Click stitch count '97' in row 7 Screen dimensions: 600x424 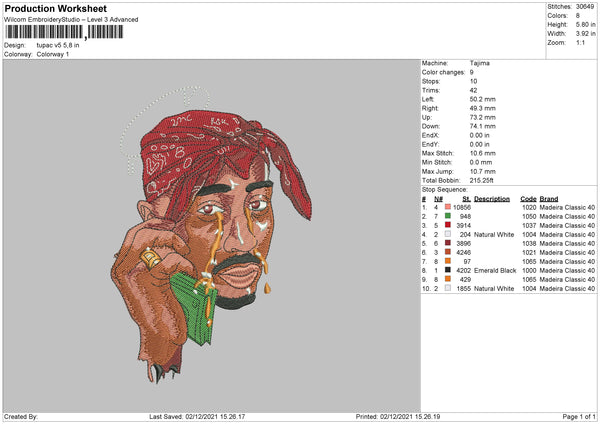tap(467, 261)
